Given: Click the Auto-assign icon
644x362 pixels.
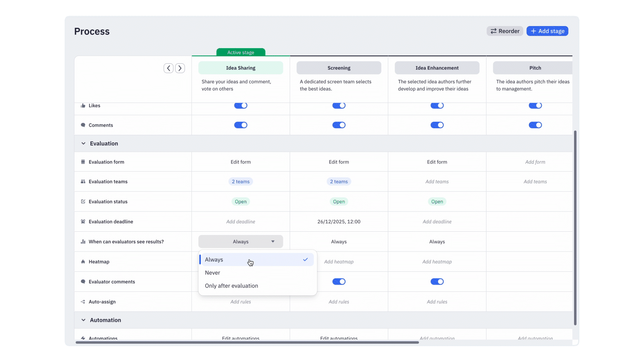Looking at the screenshot, I should pos(83,302).
